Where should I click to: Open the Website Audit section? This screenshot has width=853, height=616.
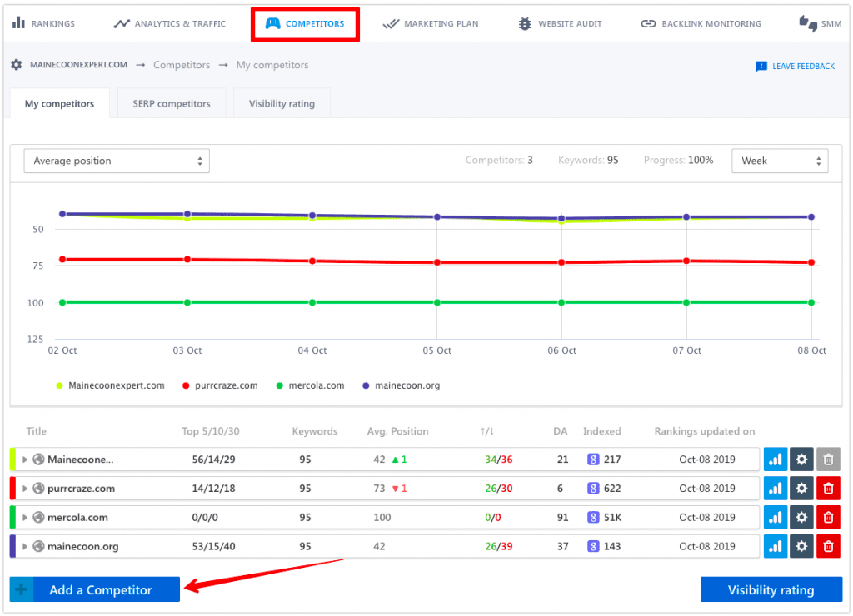click(560, 24)
